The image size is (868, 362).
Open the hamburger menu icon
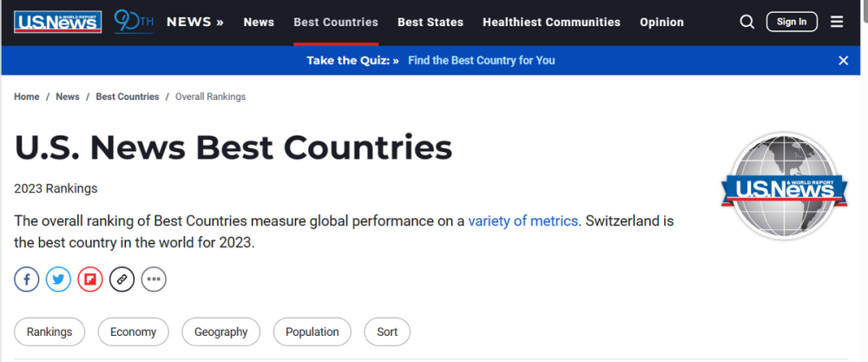tap(837, 23)
